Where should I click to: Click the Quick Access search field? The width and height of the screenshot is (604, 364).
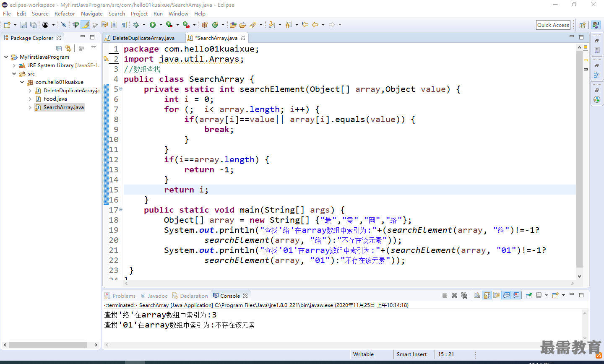(x=553, y=25)
